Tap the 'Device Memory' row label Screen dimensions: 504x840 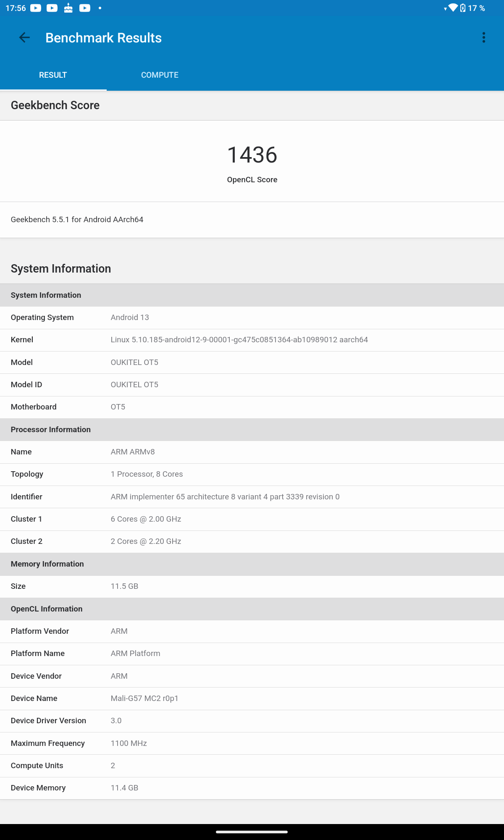point(38,788)
